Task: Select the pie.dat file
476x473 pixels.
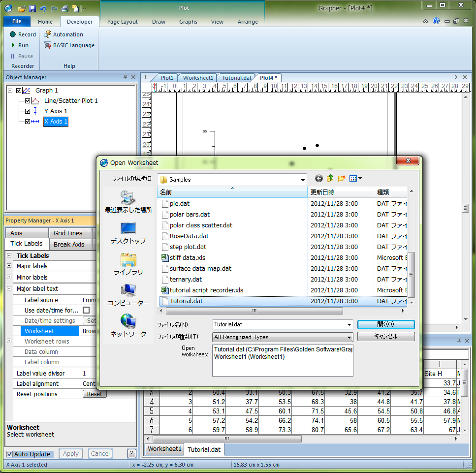Action: (179, 204)
